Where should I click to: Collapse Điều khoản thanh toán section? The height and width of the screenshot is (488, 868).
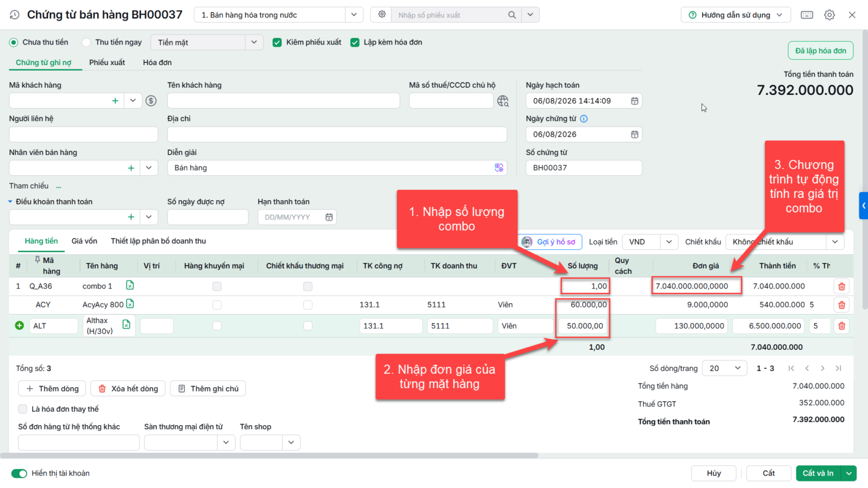point(10,202)
